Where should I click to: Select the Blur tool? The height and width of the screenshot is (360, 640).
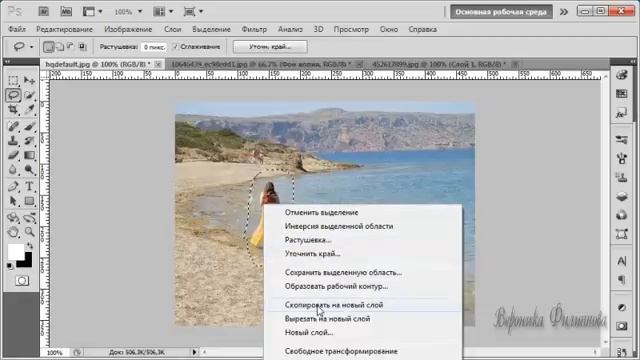tap(13, 170)
